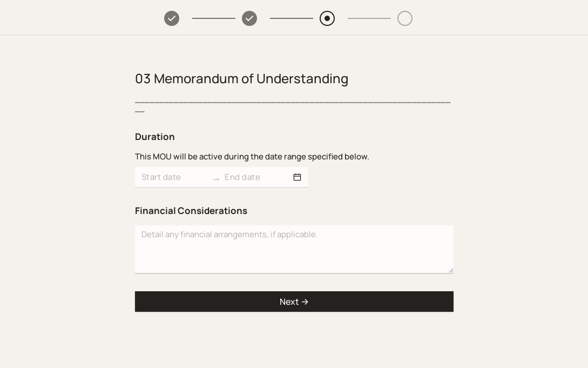Viewport: 588px width, 368px height.
Task: Go back to the second completed step
Action: coord(249,18)
